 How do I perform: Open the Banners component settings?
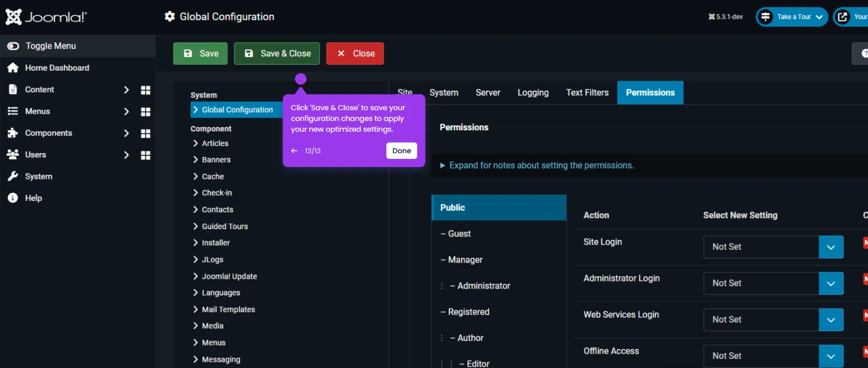pos(216,160)
